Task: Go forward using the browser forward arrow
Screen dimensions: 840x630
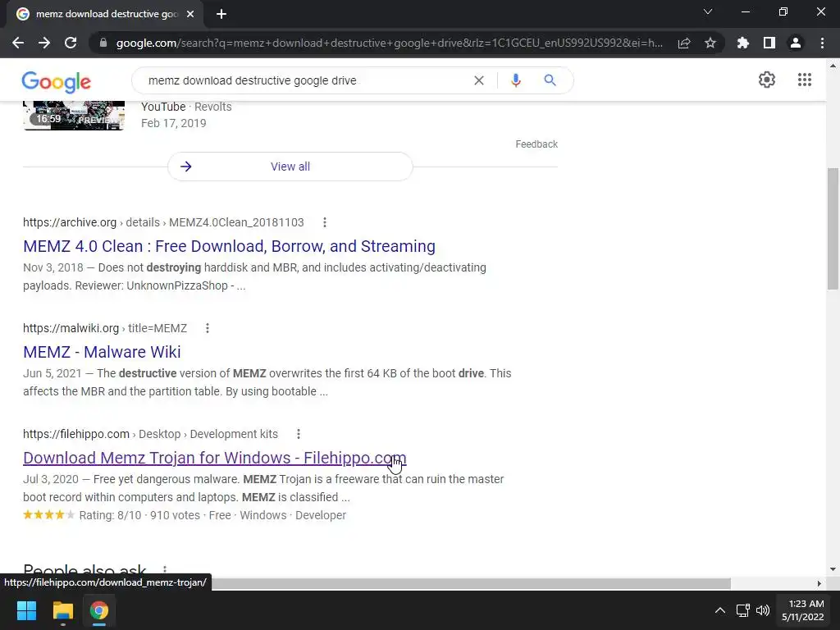Action: (44, 43)
